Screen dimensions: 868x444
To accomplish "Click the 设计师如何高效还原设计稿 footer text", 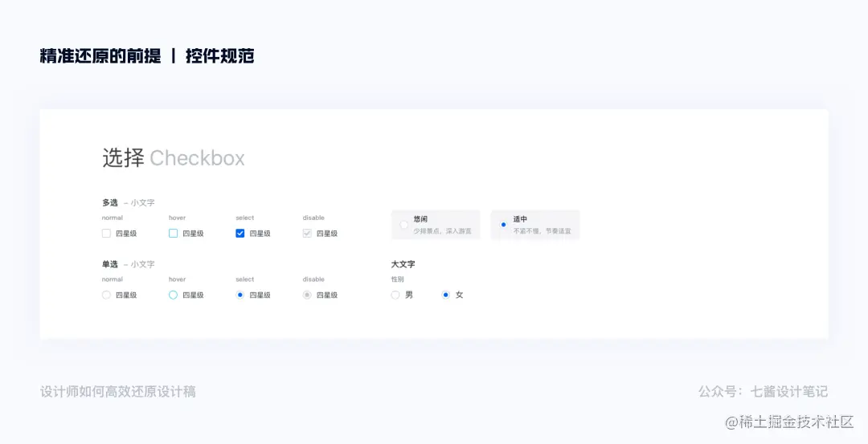I will (118, 392).
